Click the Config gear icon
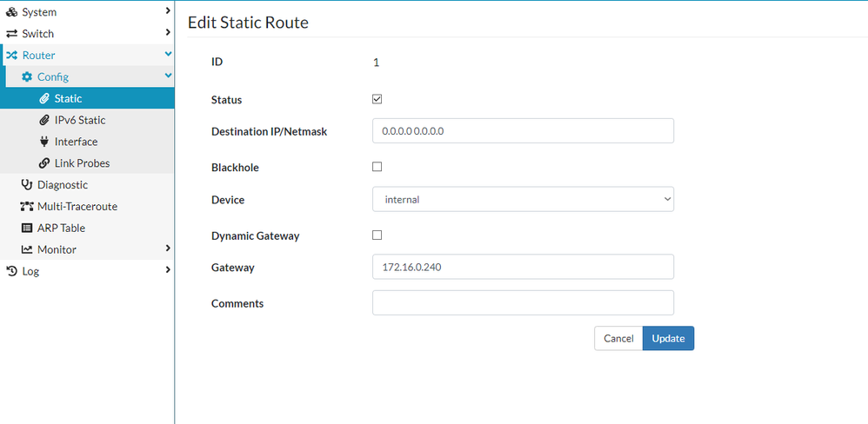Screen dimensions: 868x424 coord(27,77)
